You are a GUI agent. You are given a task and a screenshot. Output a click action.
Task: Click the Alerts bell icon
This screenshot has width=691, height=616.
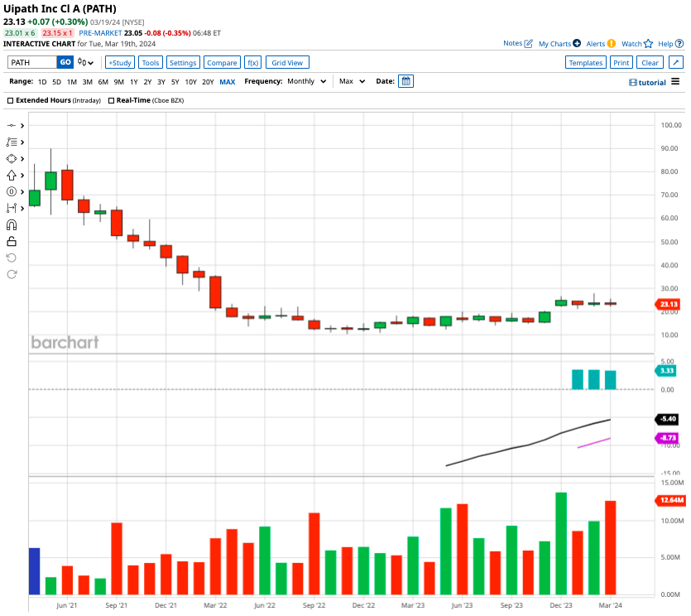pyautogui.click(x=611, y=43)
